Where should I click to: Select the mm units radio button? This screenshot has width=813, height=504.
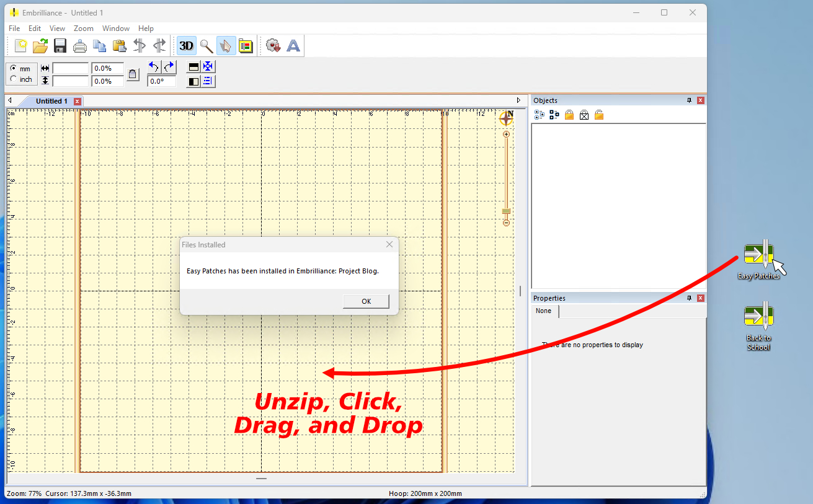pyautogui.click(x=14, y=68)
